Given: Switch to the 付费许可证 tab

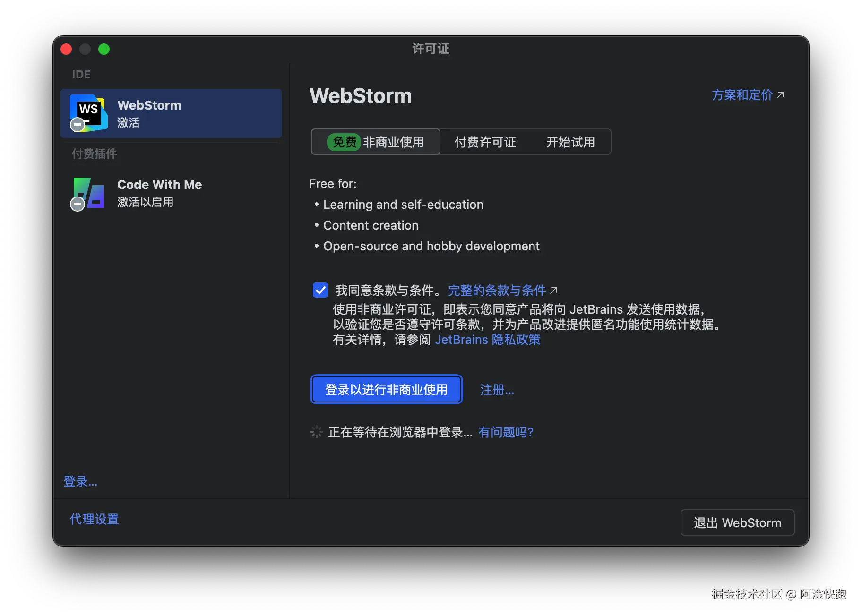Looking at the screenshot, I should tap(485, 142).
